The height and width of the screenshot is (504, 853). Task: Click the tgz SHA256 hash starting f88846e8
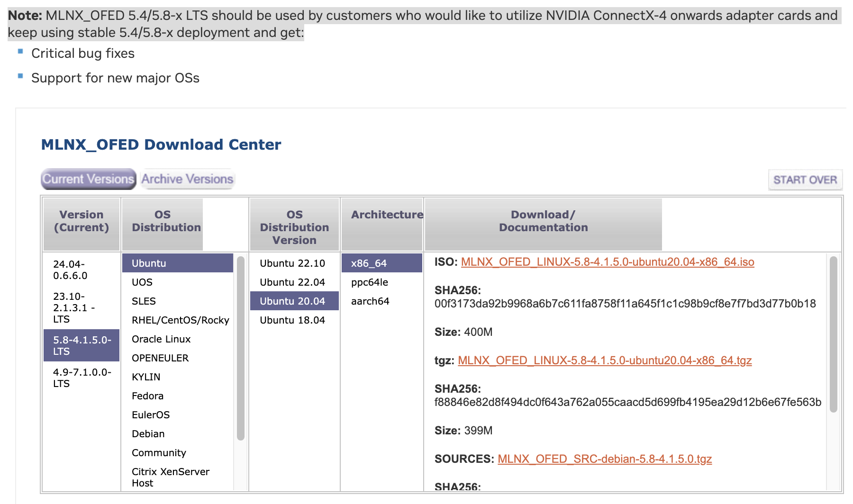pos(628,402)
